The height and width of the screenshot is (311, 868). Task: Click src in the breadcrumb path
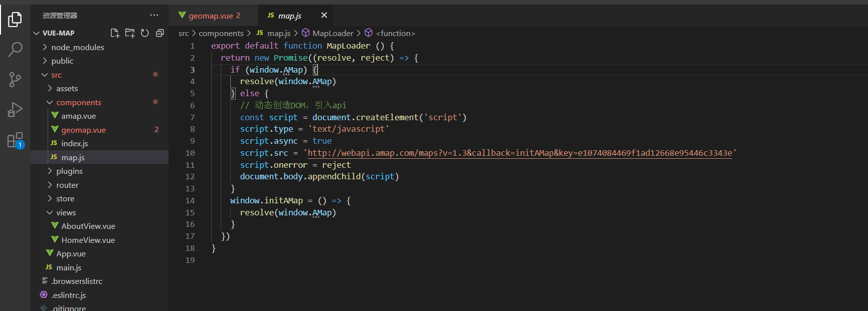(x=184, y=33)
